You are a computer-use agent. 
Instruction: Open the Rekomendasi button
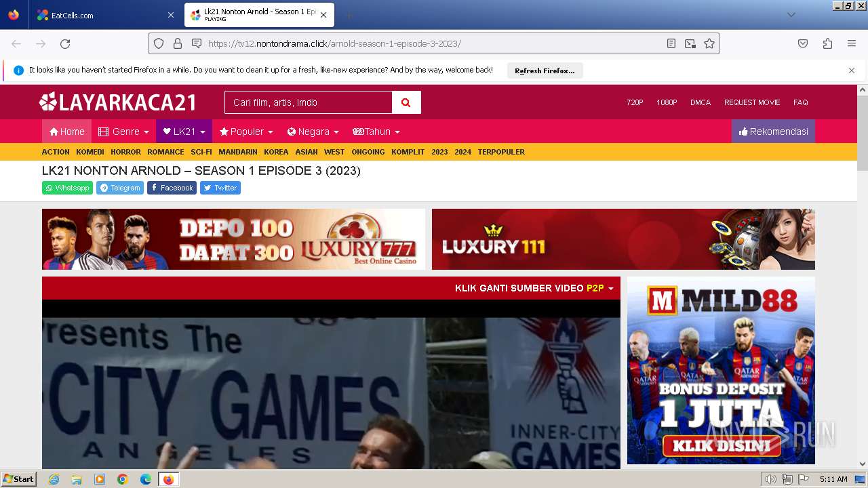[773, 131]
